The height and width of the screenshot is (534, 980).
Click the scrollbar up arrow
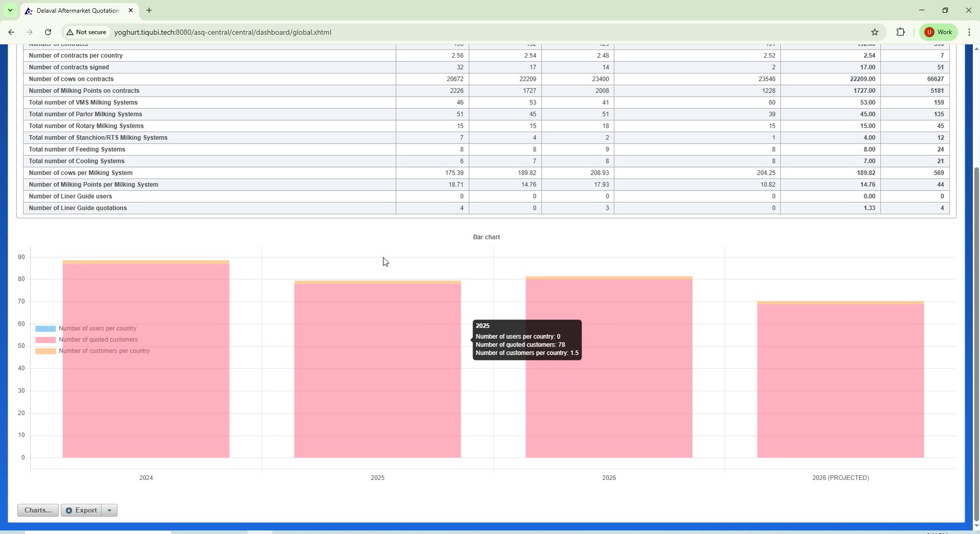click(x=976, y=48)
